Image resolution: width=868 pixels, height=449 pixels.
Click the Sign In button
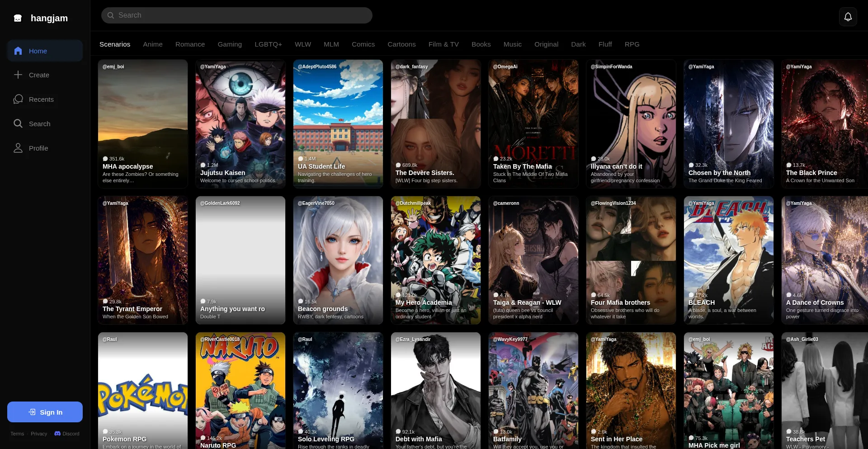(x=45, y=412)
